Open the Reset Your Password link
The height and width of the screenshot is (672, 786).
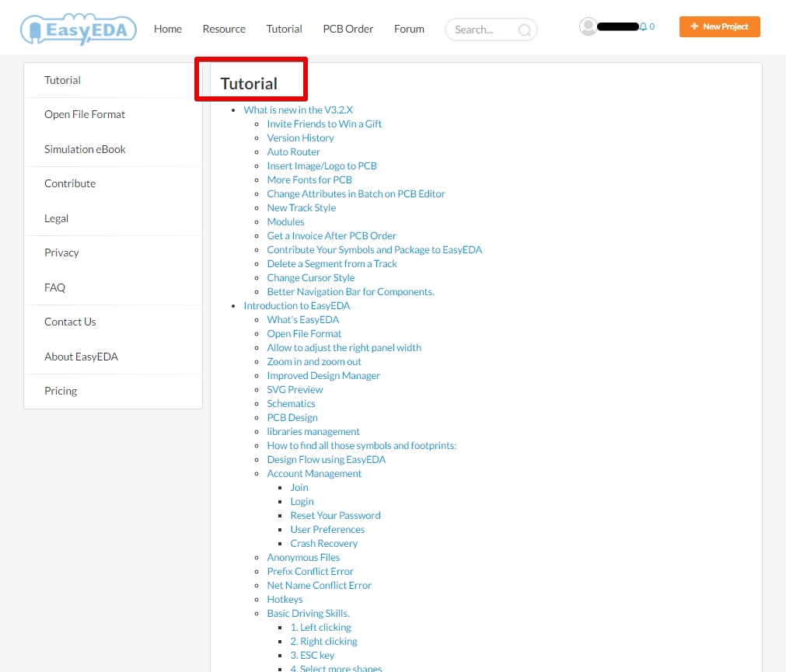pyautogui.click(x=335, y=517)
